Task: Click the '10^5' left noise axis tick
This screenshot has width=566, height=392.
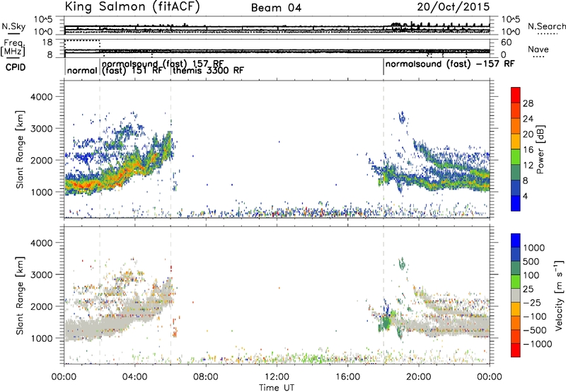Action: tap(42, 19)
